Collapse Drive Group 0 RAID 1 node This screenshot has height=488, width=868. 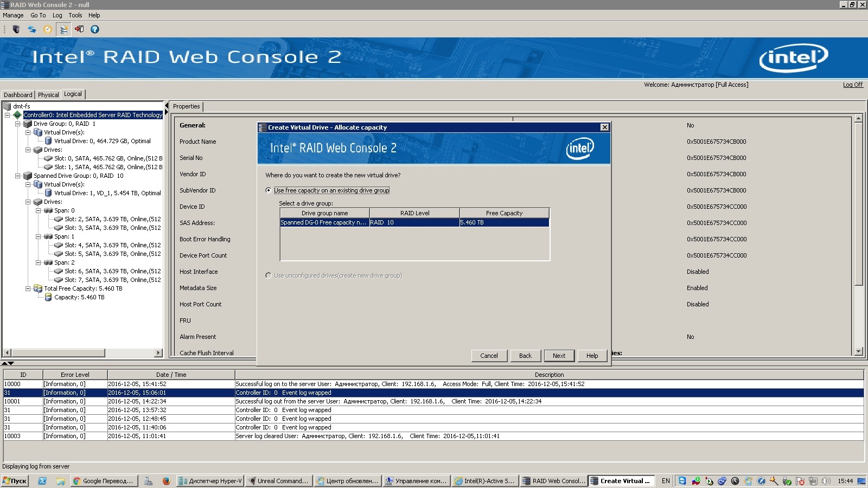[x=17, y=124]
